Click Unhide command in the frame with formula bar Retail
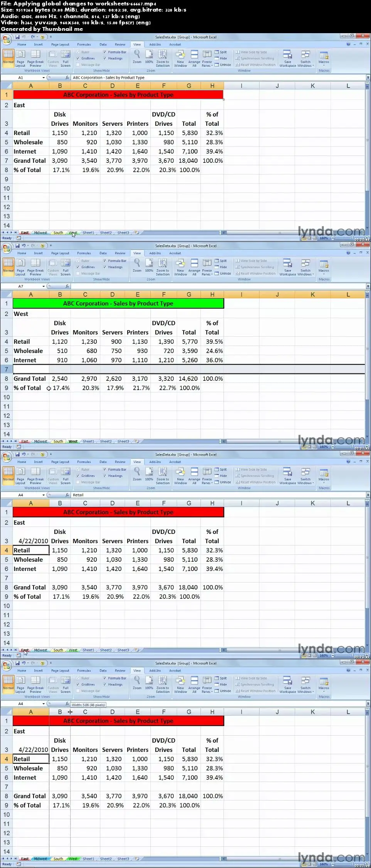 pyautogui.click(x=223, y=482)
